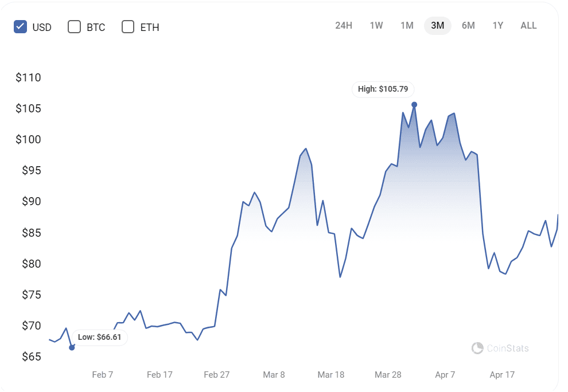Click the Apr 17 date label
This screenshot has width=568, height=392.
point(502,375)
